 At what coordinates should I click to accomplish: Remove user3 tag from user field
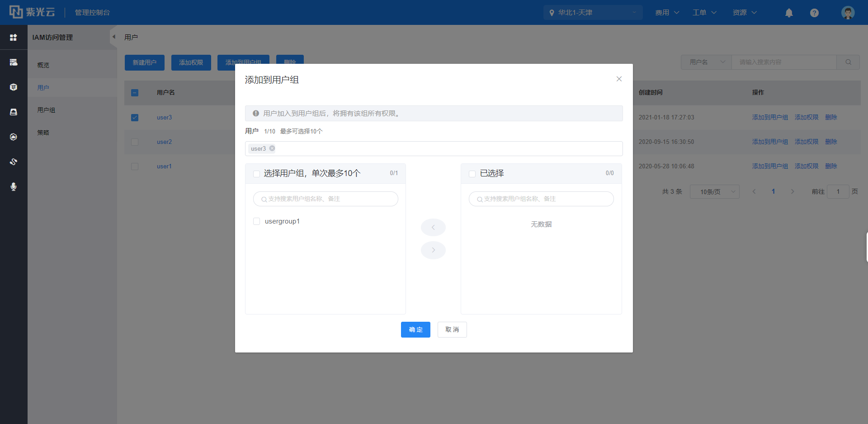(x=272, y=148)
